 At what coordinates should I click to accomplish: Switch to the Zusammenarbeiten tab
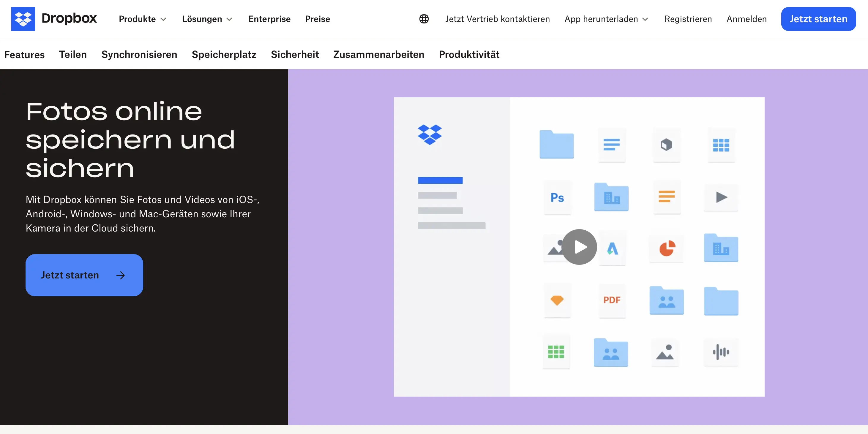379,55
